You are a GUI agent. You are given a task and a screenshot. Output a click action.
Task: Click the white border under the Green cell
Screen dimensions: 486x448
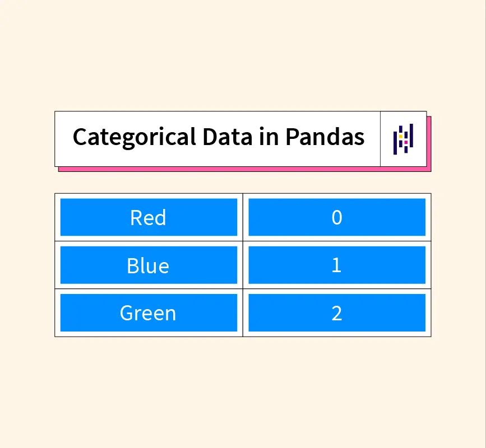pos(149,334)
